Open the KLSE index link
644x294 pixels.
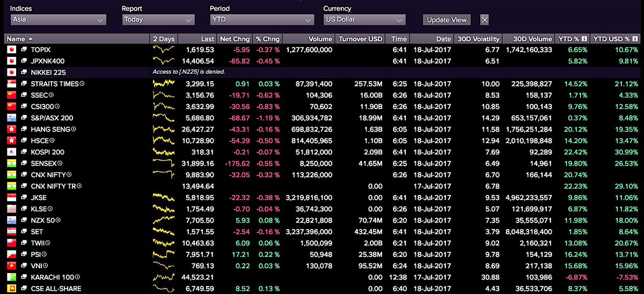39,209
